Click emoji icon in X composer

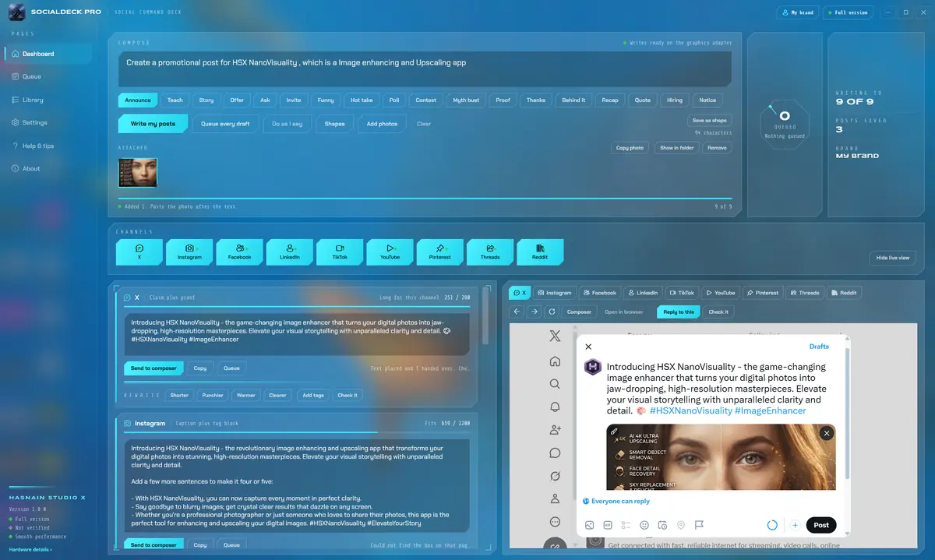click(644, 525)
